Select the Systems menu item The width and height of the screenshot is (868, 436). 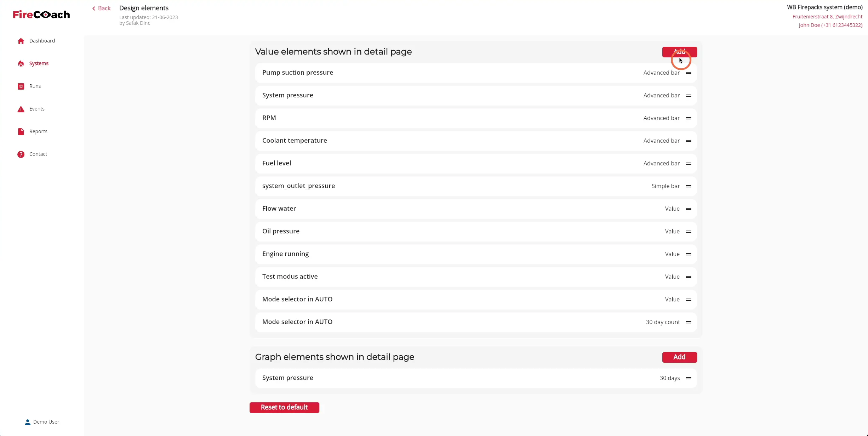tap(39, 63)
